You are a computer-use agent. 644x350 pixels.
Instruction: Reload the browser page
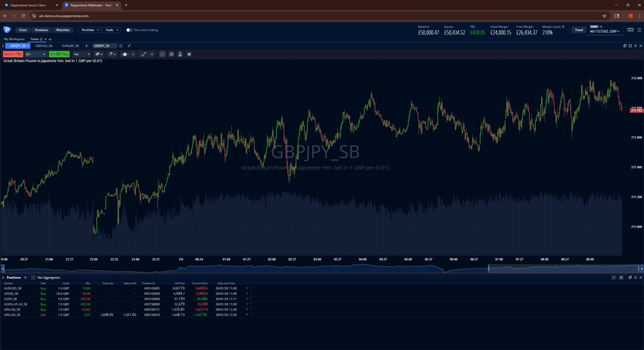(23, 16)
